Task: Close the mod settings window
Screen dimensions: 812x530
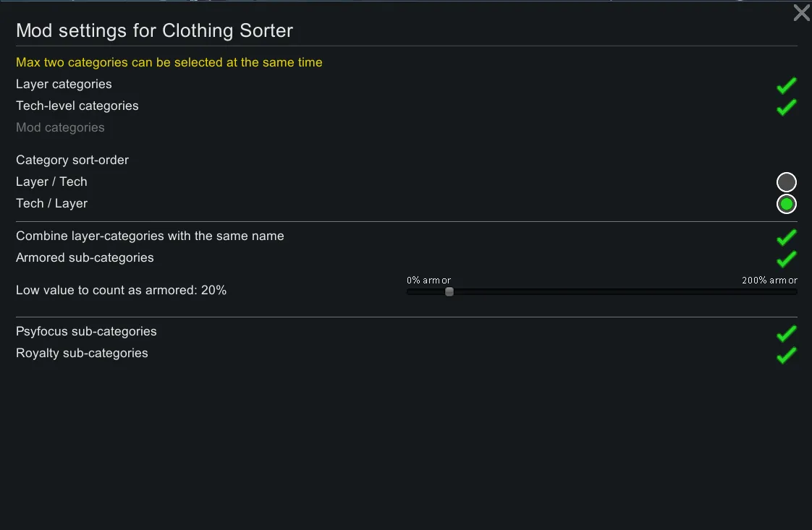Action: pyautogui.click(x=801, y=13)
